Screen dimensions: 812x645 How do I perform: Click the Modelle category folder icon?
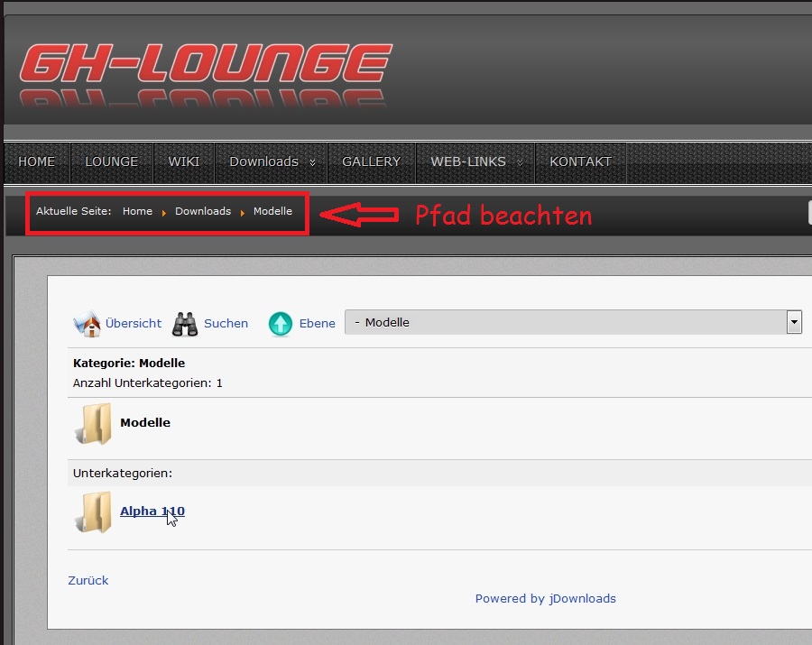pyautogui.click(x=94, y=423)
